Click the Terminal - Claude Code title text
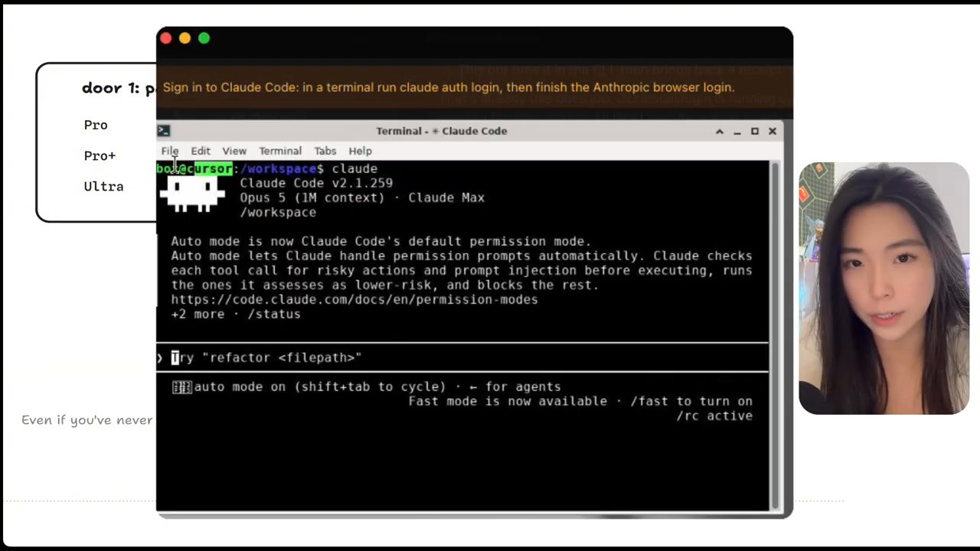980x551 pixels. (x=442, y=131)
